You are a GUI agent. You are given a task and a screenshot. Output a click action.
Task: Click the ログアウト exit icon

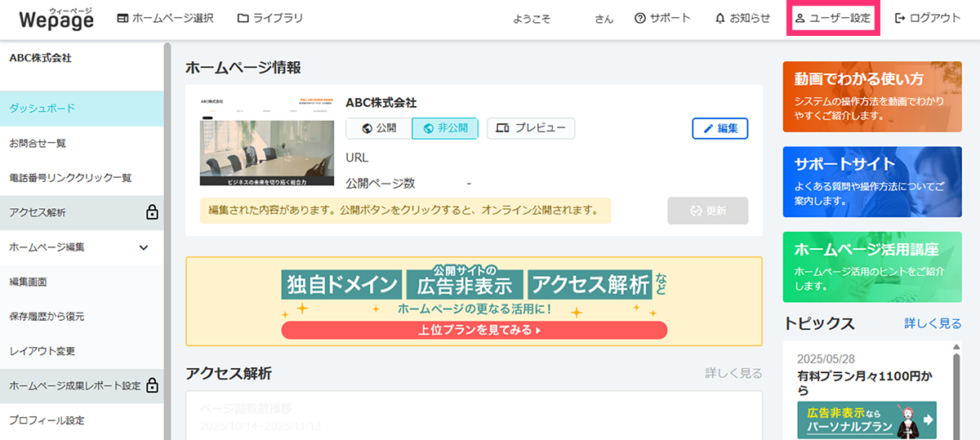(901, 18)
